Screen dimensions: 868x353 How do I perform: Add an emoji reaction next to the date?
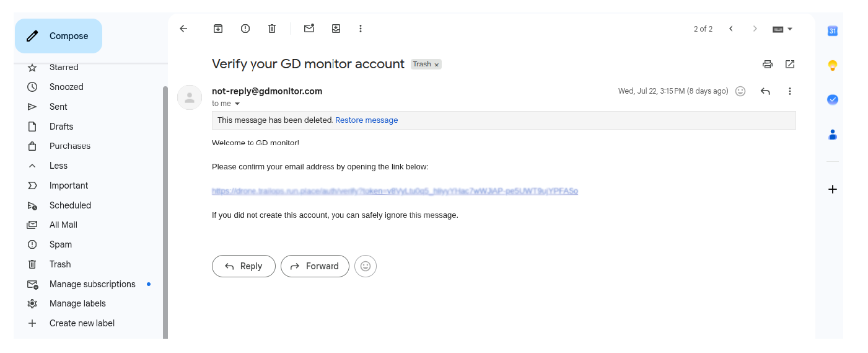(740, 91)
